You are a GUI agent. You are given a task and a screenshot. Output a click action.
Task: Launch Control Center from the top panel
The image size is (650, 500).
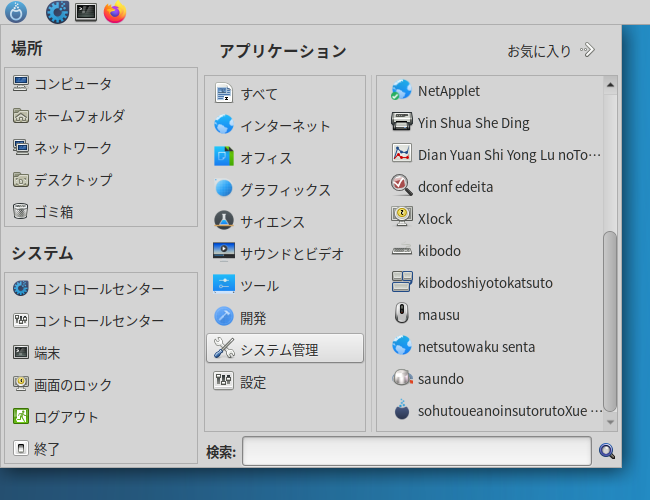coord(57,12)
